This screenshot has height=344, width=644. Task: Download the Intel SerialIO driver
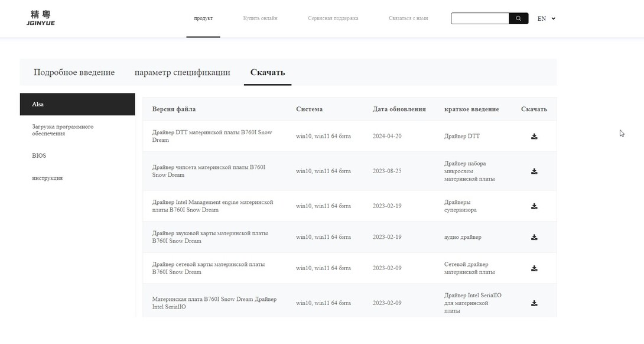(x=534, y=303)
